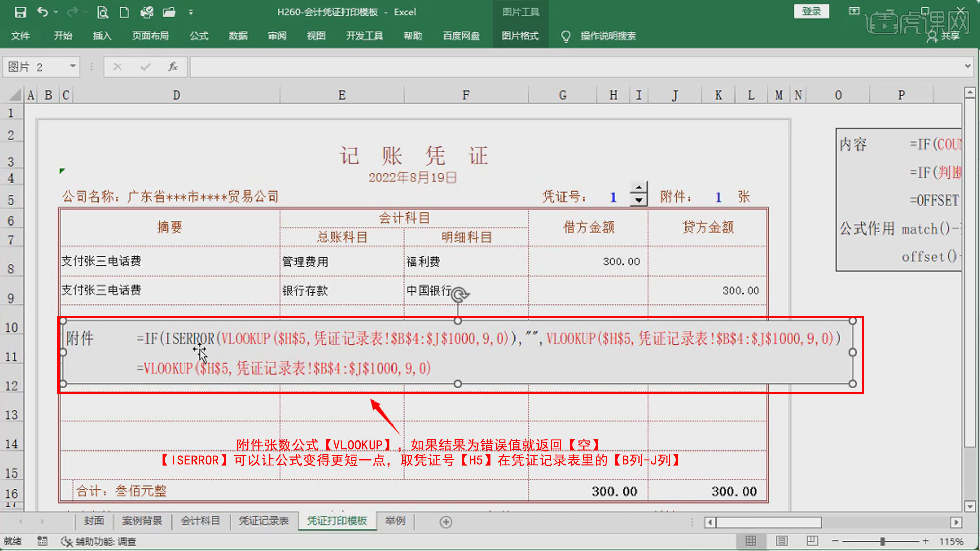Switch to Normal view in status bar
Image resolution: width=980 pixels, height=551 pixels.
(x=751, y=541)
